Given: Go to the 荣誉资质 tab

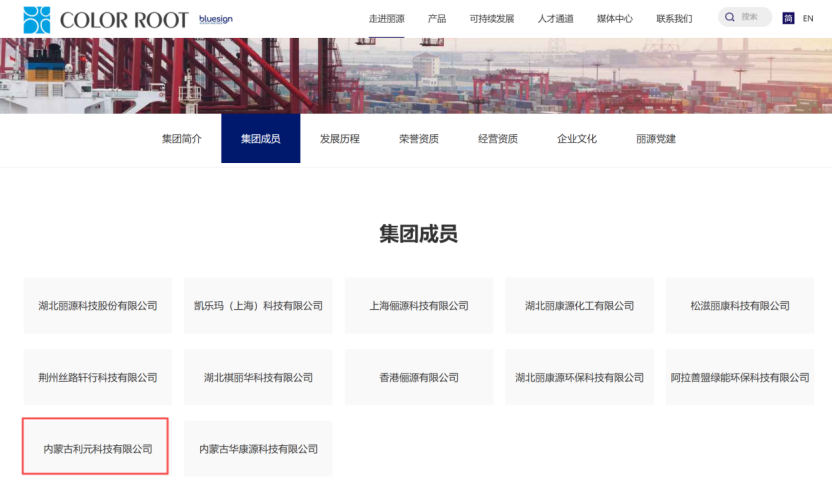Looking at the screenshot, I should click(418, 139).
